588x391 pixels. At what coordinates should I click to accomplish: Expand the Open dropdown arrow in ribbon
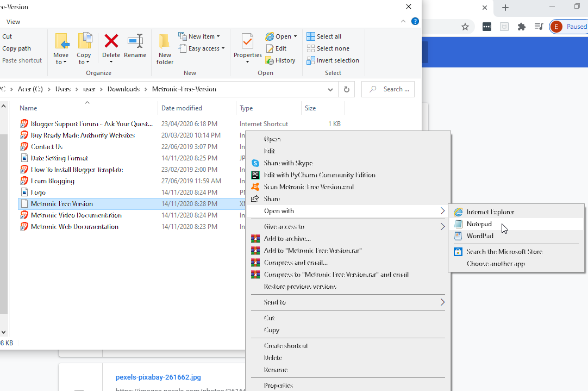[296, 36]
